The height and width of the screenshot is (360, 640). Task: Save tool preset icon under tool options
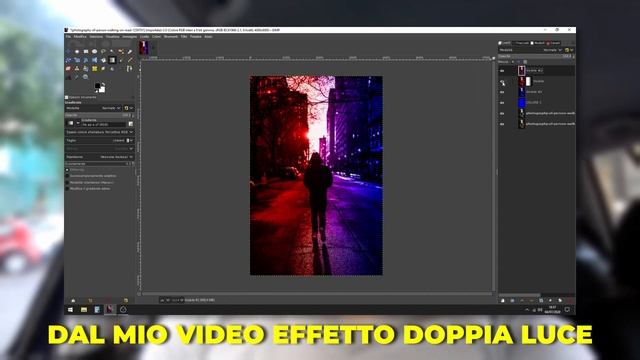[x=73, y=300]
